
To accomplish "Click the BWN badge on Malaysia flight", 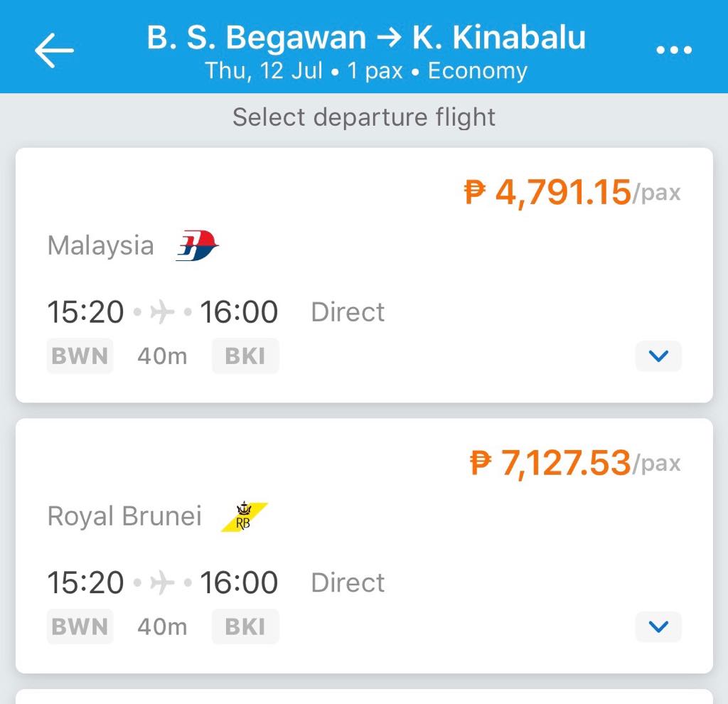I will (x=80, y=356).
